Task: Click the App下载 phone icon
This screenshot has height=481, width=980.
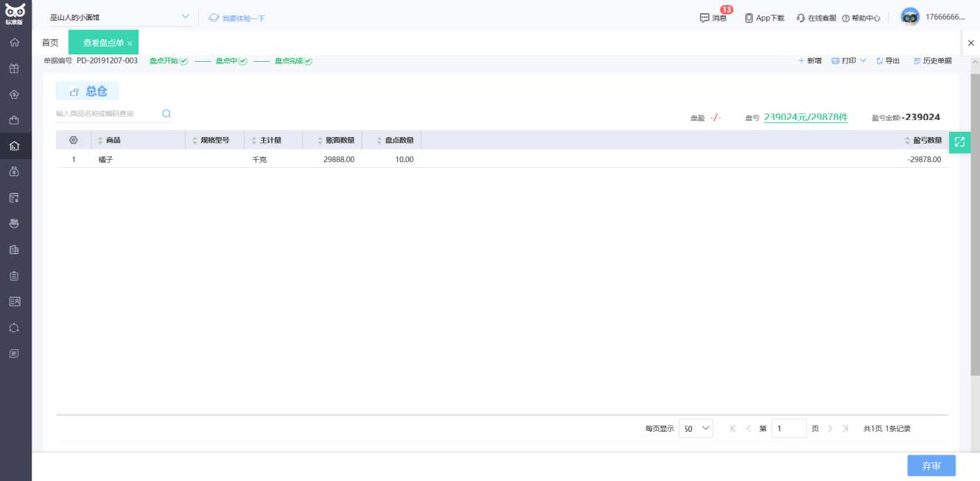Action: [x=749, y=18]
